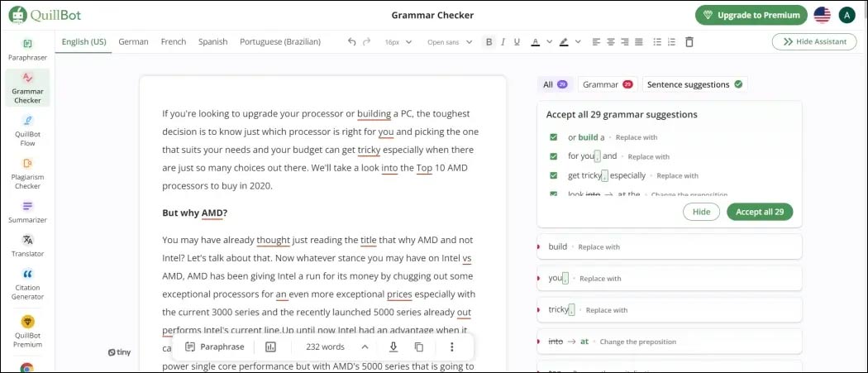Open the Citation Generator tool
Viewport: 868px width, 373px height.
point(27,285)
